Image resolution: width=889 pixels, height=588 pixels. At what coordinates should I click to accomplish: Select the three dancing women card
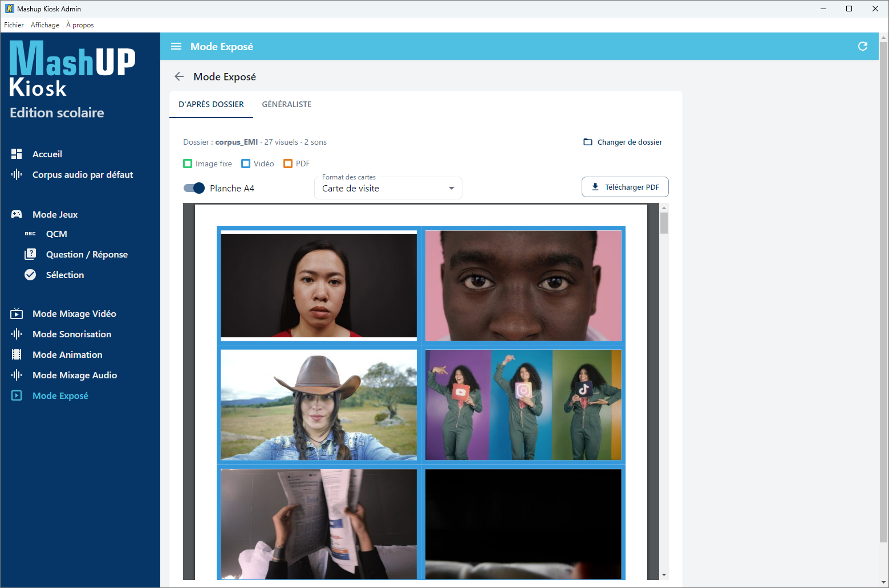click(523, 405)
